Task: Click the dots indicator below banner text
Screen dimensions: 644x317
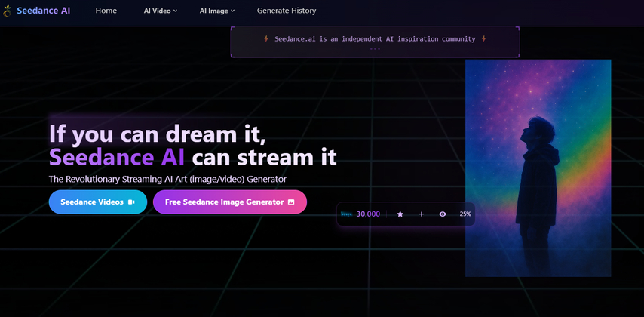Action: 375,49
